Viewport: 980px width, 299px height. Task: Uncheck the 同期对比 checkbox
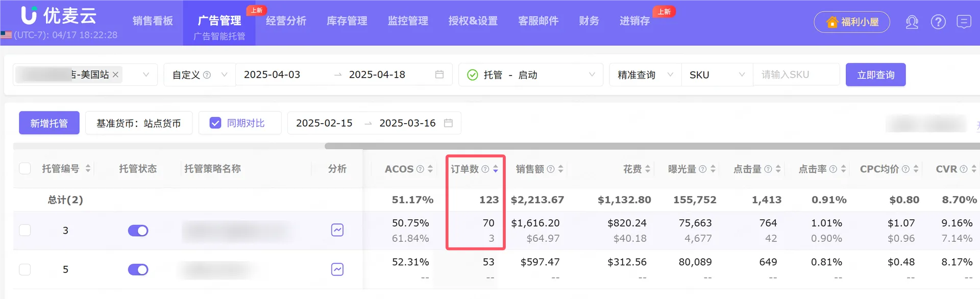pyautogui.click(x=215, y=123)
